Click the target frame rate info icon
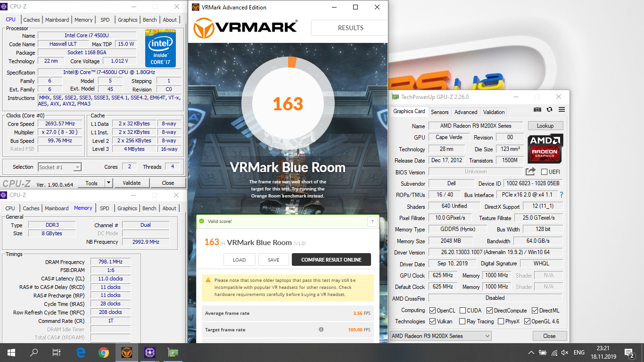This screenshot has width=644, height=362. [x=321, y=329]
